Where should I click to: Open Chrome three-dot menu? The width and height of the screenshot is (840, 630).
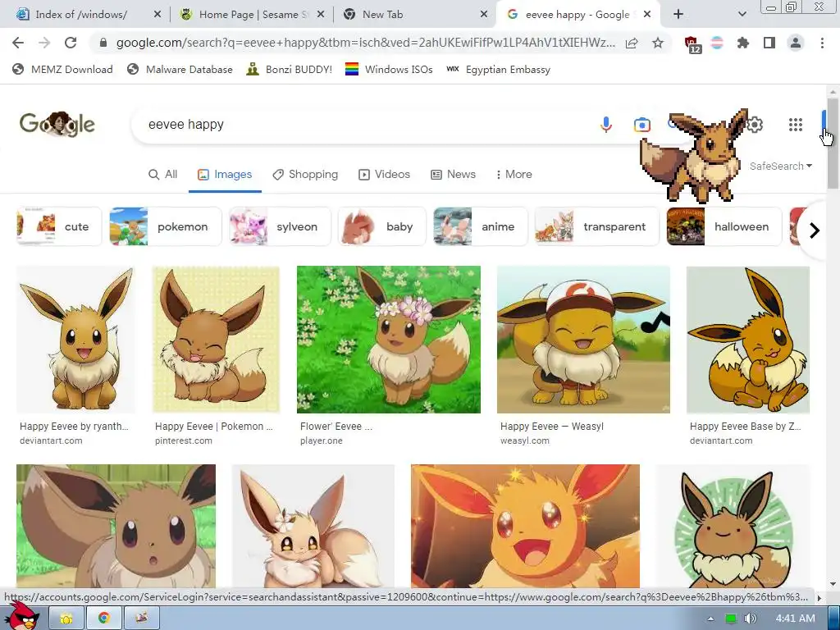pyautogui.click(x=822, y=43)
